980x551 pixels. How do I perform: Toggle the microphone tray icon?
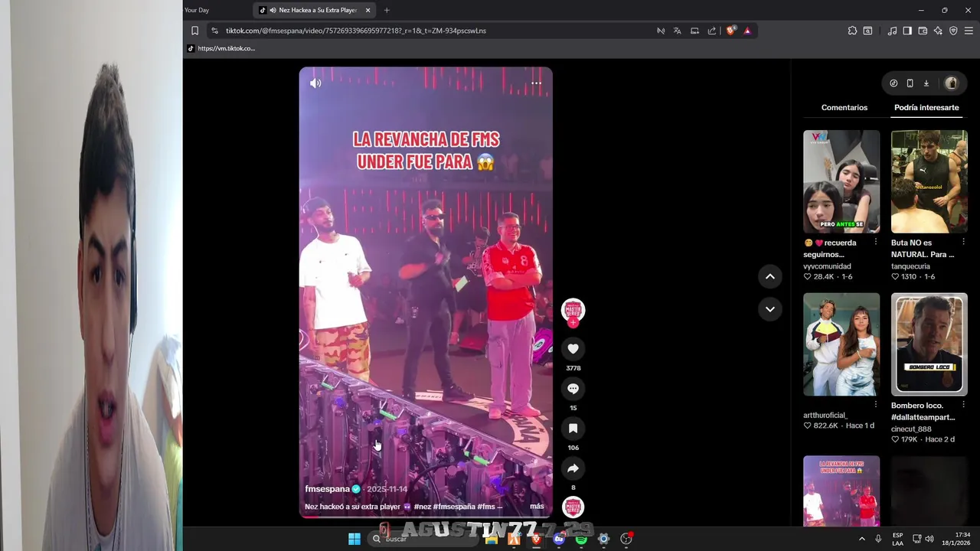(878, 539)
